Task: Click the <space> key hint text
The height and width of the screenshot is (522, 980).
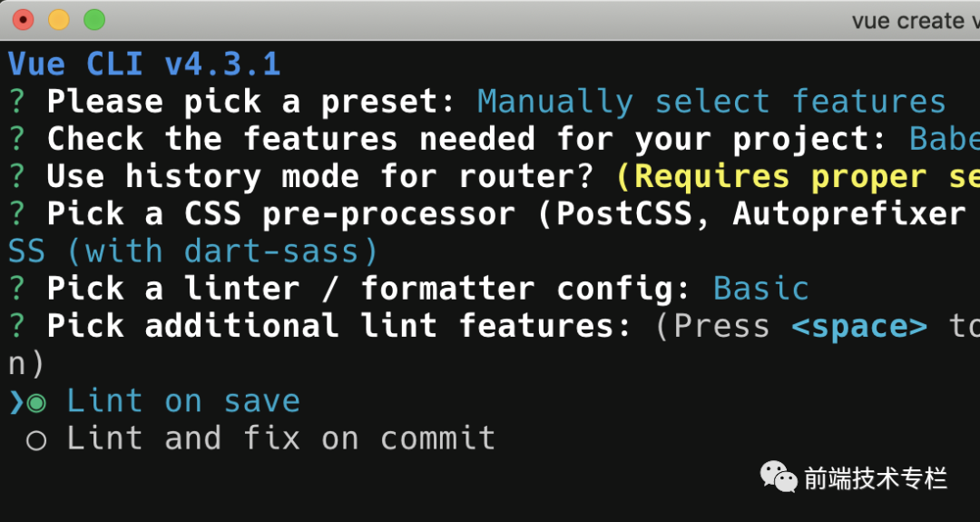Action: pyautogui.click(x=859, y=327)
